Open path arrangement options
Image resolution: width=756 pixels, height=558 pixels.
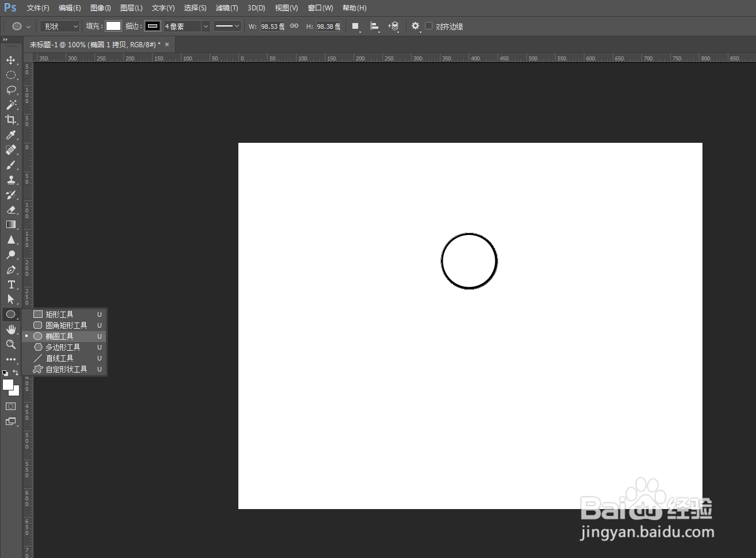tap(394, 26)
